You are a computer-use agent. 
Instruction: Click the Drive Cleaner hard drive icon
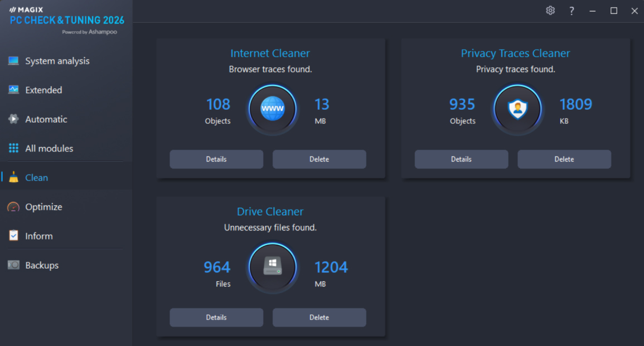pos(273,267)
